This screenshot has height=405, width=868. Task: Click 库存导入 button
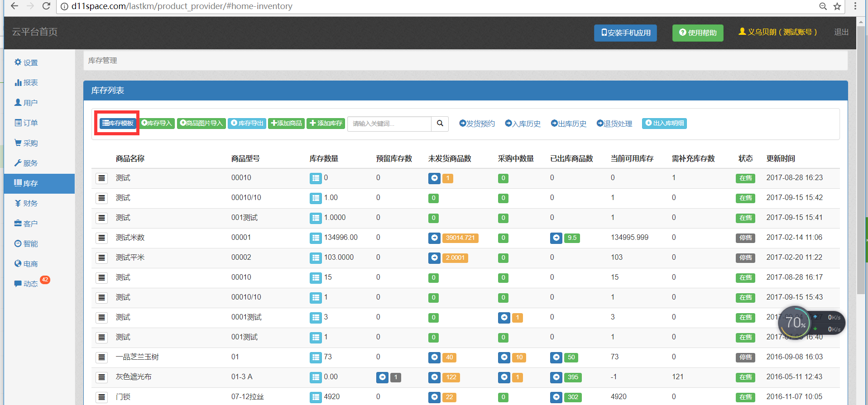[x=157, y=123]
